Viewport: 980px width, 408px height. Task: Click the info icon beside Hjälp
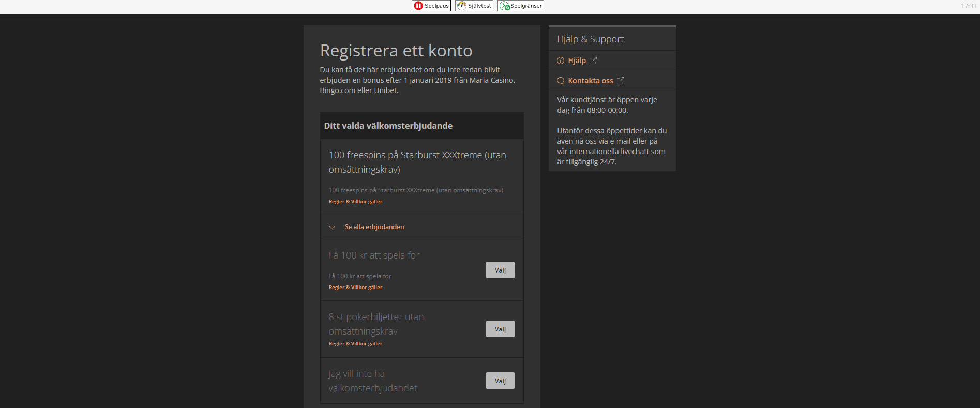click(x=561, y=61)
